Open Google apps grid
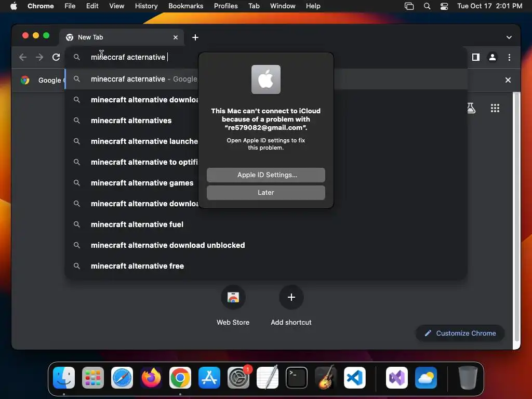 pos(495,108)
